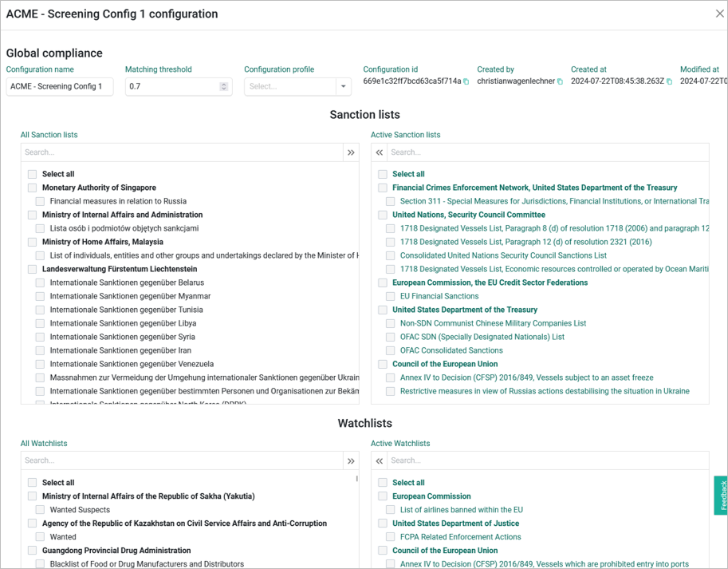The height and width of the screenshot is (569, 728).
Task: Check United States Department of the Treasury
Action: click(x=383, y=310)
